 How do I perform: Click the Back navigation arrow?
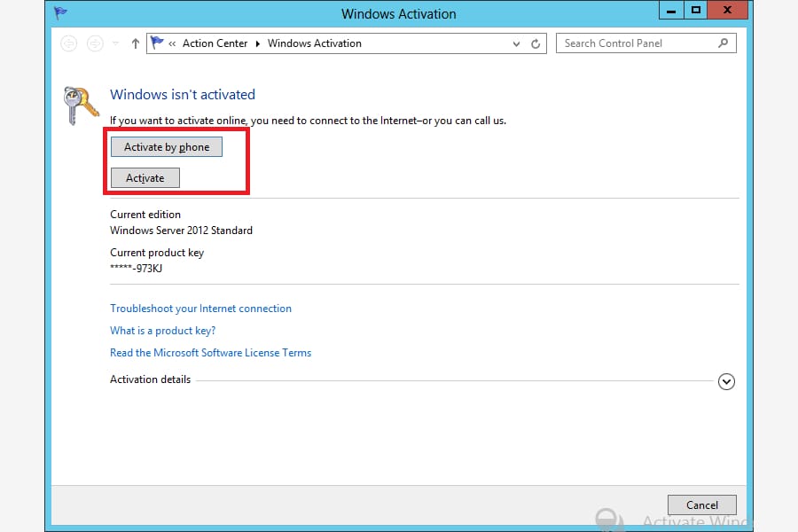click(68, 43)
